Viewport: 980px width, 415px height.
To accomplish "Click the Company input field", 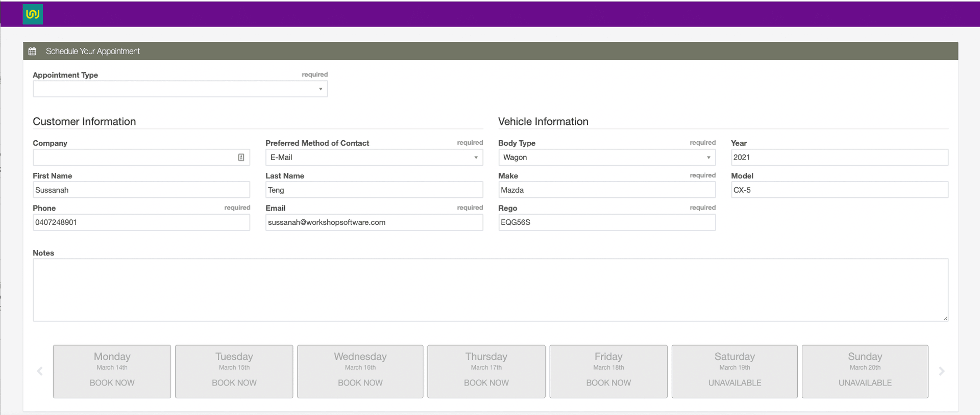I will (141, 158).
